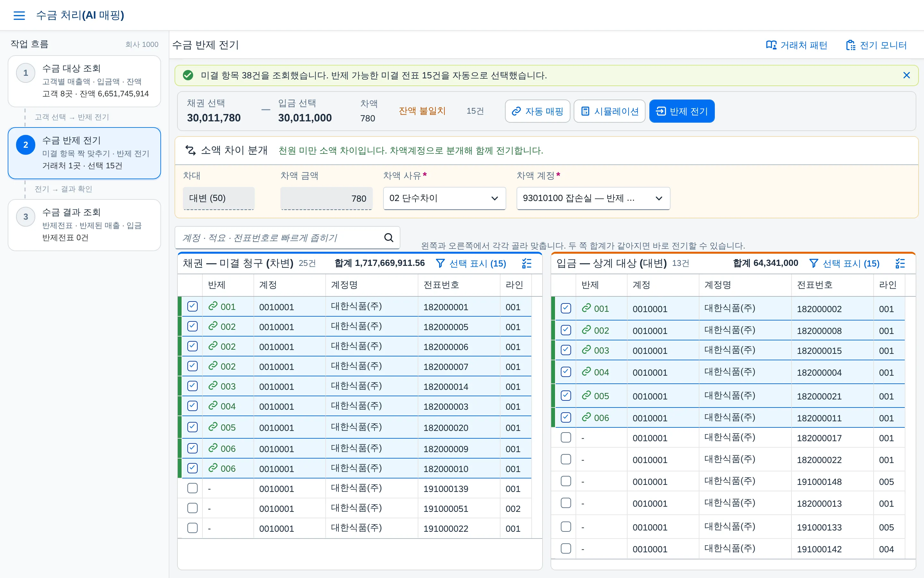Dismiss the green success message with X
924x578 pixels.
(906, 75)
